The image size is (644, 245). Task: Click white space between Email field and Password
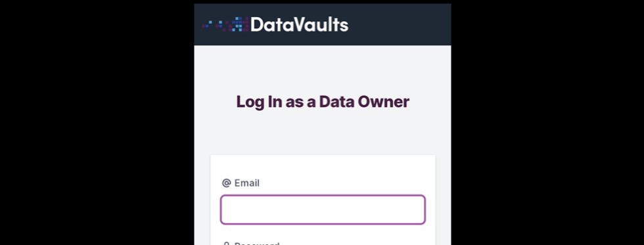[x=323, y=233]
